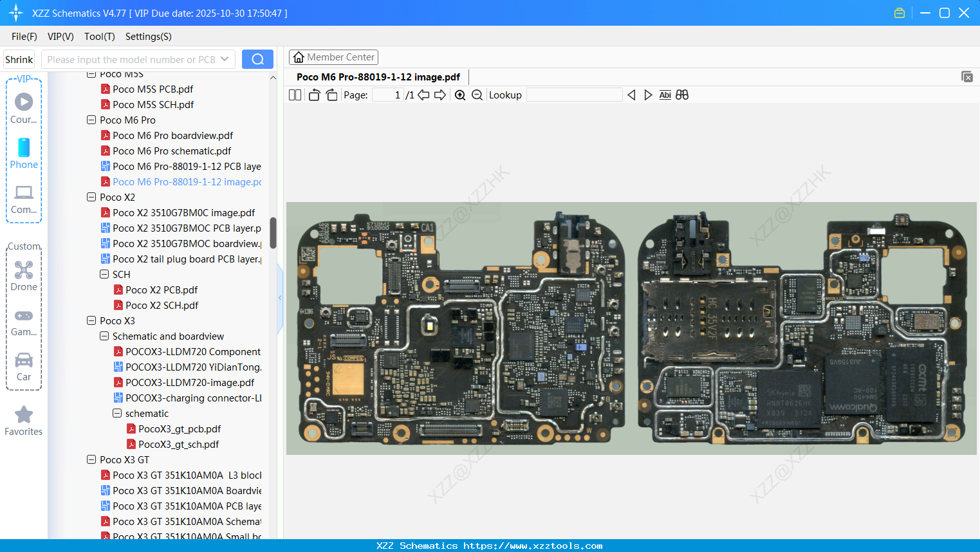Toggle the Abi text match option
The height and width of the screenshot is (552, 980).
click(x=665, y=95)
